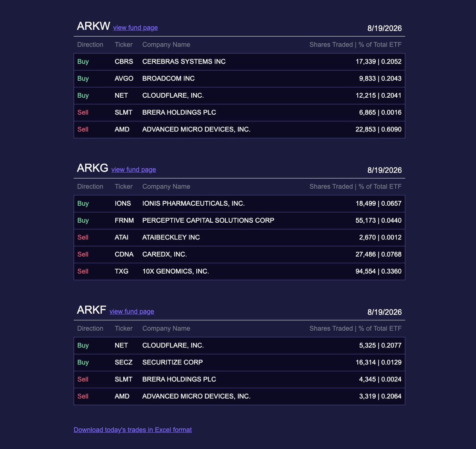Select the Cerebras Systems Inc row in ARKW
The width and height of the screenshot is (476, 449).
239,62
